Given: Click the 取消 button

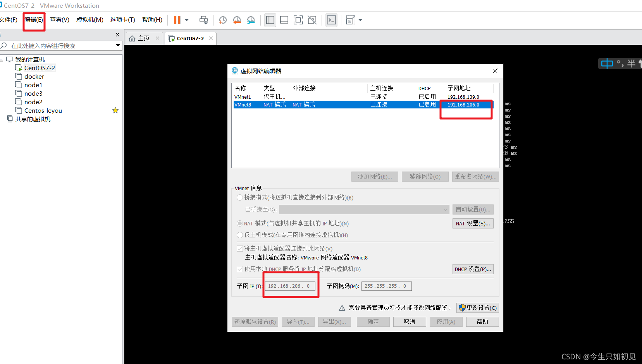Looking at the screenshot, I should 410,322.
